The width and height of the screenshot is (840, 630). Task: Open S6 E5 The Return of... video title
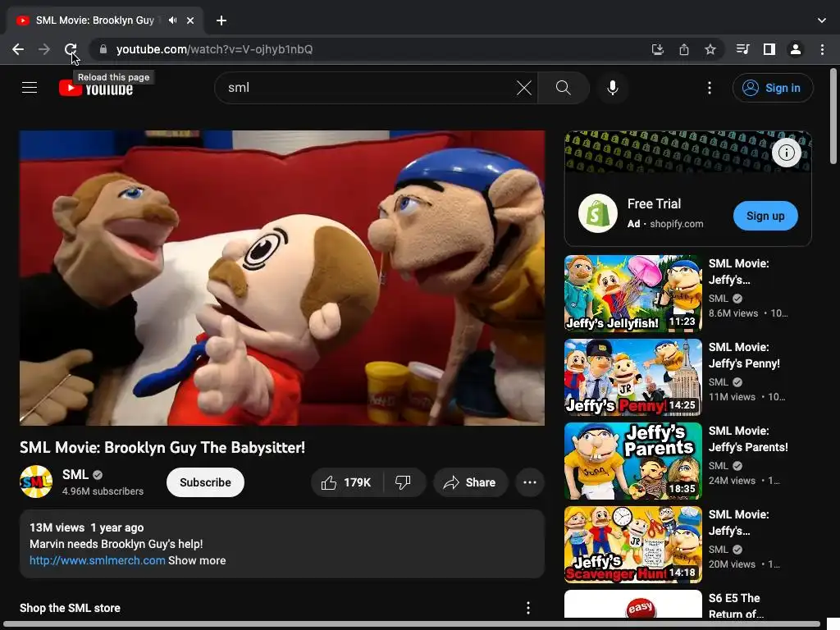tap(736, 606)
